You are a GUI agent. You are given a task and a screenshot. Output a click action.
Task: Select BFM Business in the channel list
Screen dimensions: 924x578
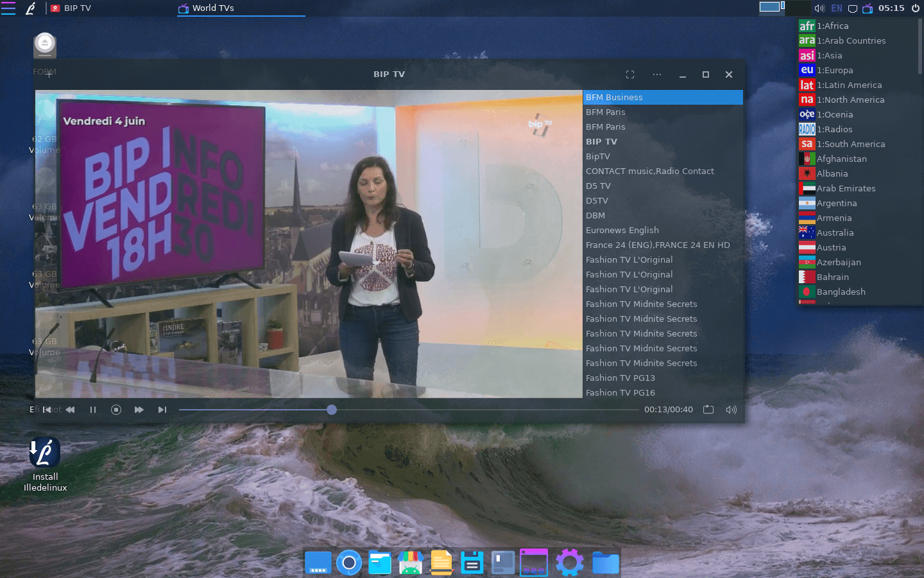[x=663, y=98]
